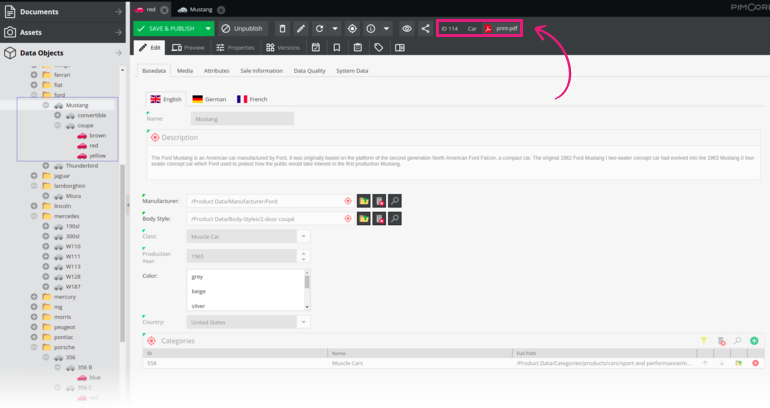Viewport: 770px width, 408px height.
Task: Open the Body Style folder icon
Action: coord(363,218)
